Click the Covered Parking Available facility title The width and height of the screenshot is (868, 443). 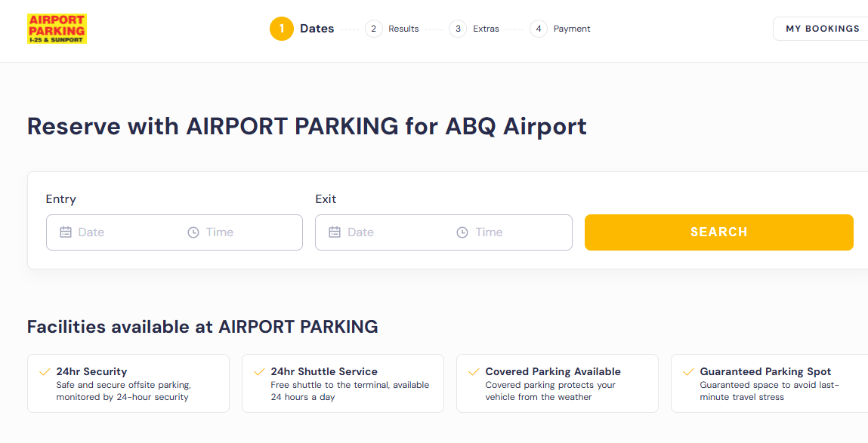(x=553, y=371)
